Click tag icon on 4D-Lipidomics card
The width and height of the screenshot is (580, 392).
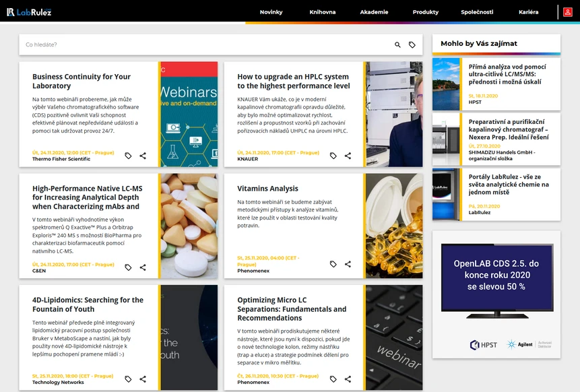128,379
